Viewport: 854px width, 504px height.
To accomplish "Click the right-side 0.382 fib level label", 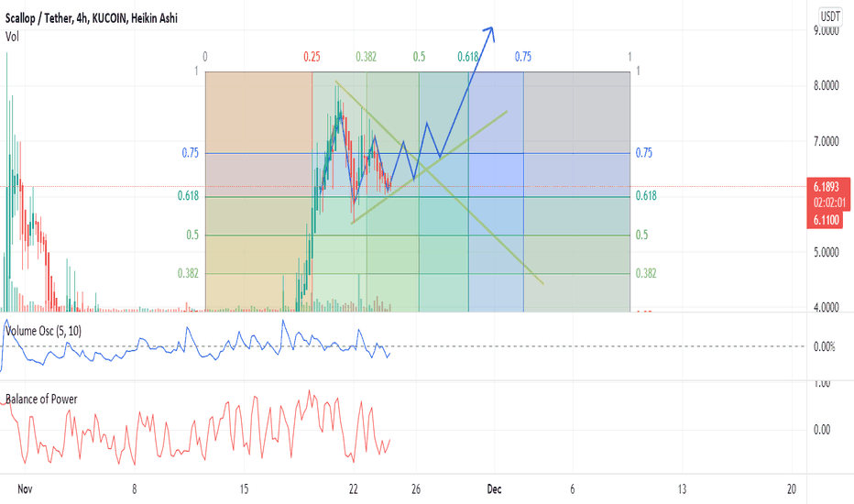I will pos(646,273).
